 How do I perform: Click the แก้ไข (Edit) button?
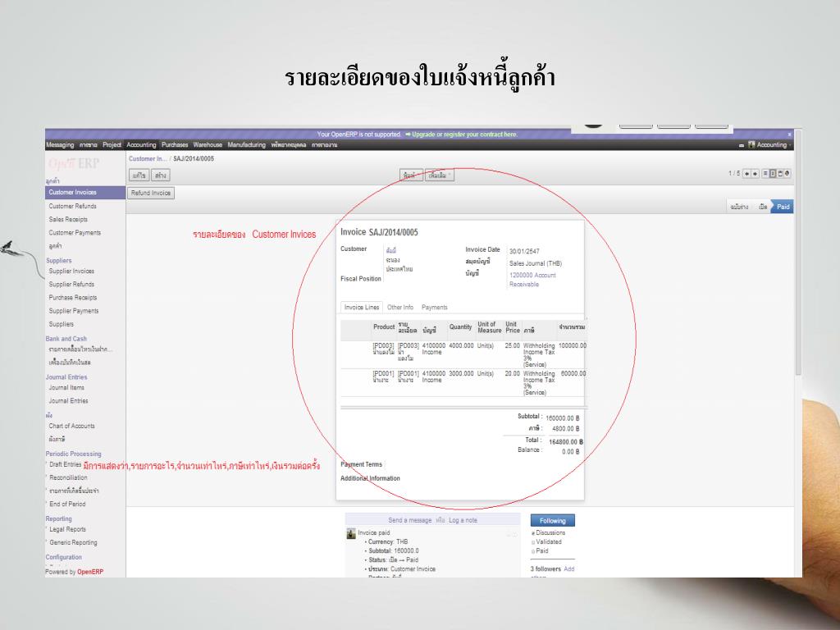coord(139,176)
